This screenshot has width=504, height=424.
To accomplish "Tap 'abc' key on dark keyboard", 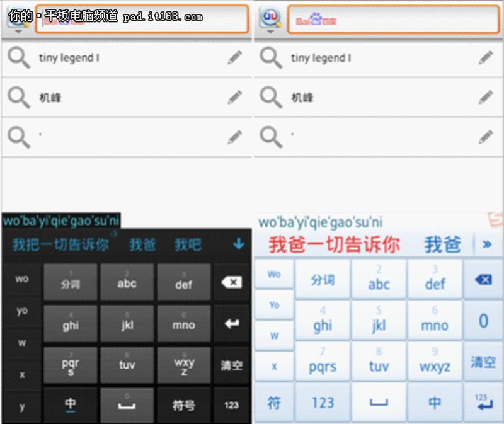I will coord(127,282).
